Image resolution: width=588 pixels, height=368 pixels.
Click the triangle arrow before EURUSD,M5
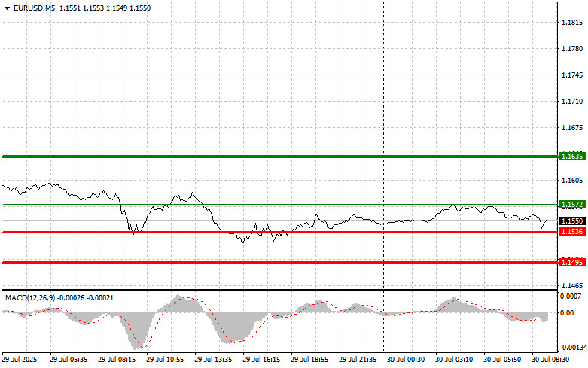(x=7, y=7)
